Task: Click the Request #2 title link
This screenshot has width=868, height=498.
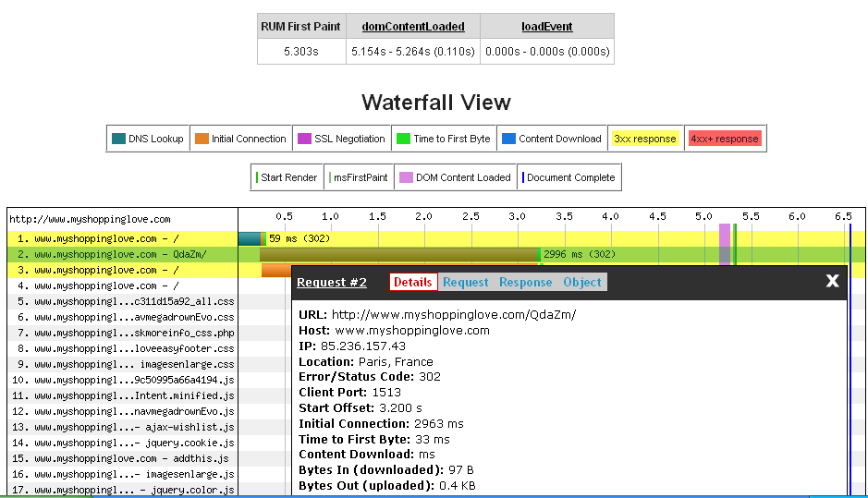Action: pos(332,282)
